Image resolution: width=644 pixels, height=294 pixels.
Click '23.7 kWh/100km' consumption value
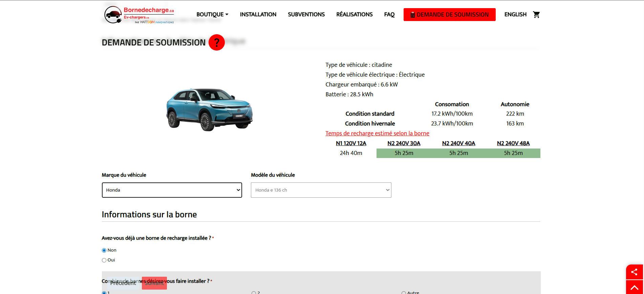[x=452, y=123]
